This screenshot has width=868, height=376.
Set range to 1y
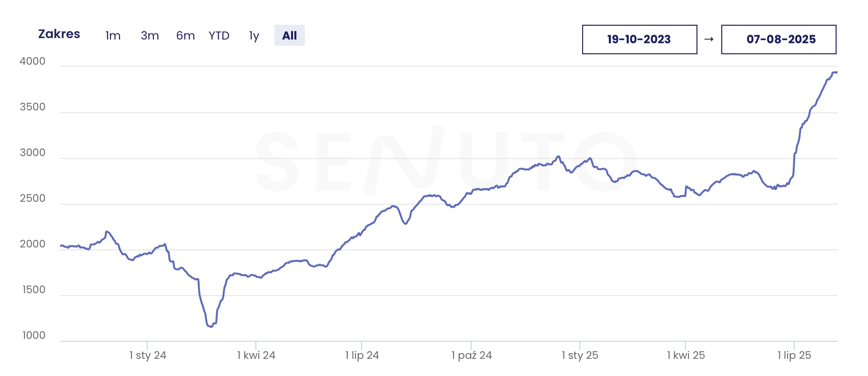(x=254, y=36)
